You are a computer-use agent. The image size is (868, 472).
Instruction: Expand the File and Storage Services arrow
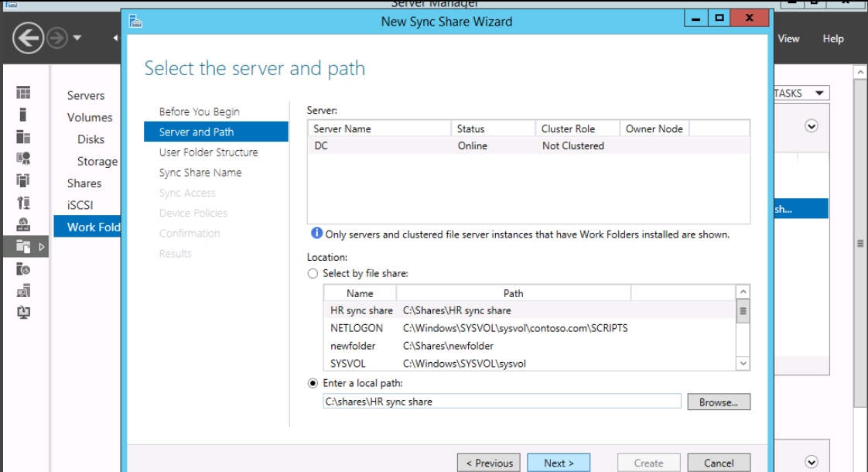42,247
